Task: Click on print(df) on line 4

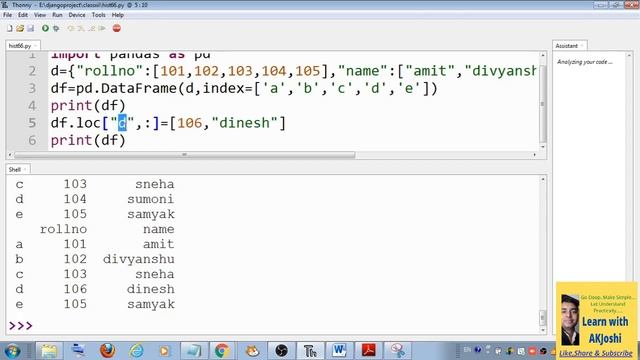Action: (88, 106)
